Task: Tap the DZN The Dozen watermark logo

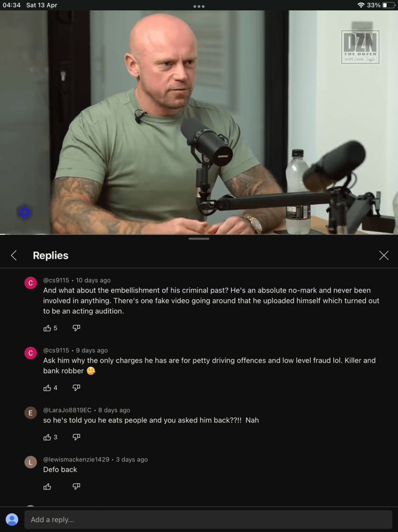Action: click(x=360, y=47)
